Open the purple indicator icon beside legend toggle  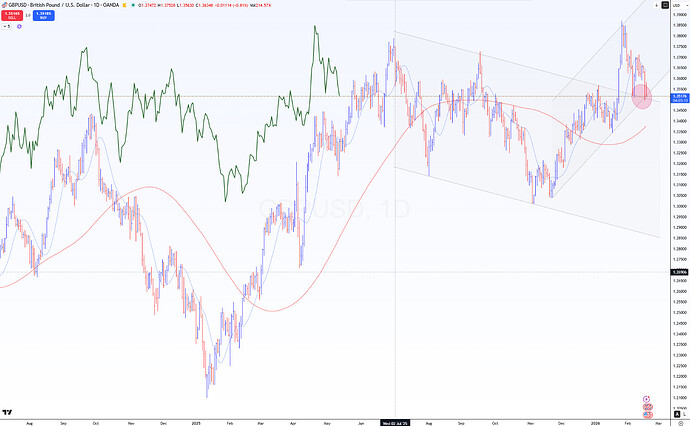pos(19,26)
